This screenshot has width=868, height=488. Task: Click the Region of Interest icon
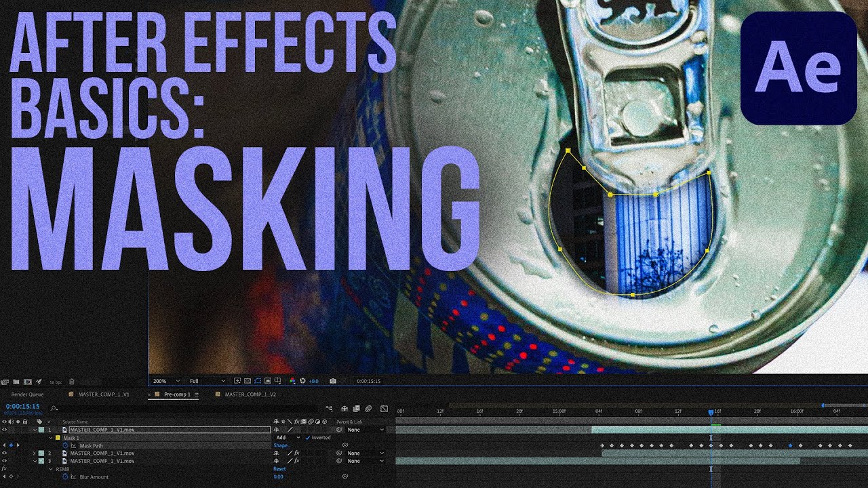[x=268, y=381]
